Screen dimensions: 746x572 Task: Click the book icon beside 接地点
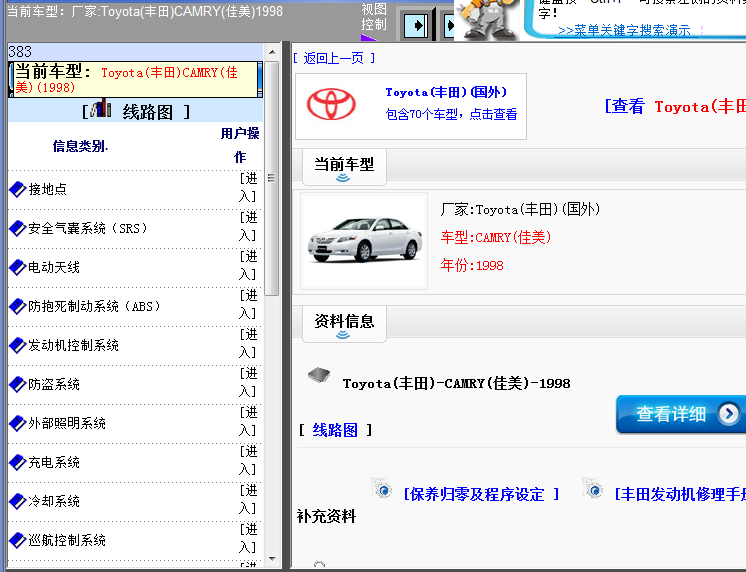tap(18, 189)
